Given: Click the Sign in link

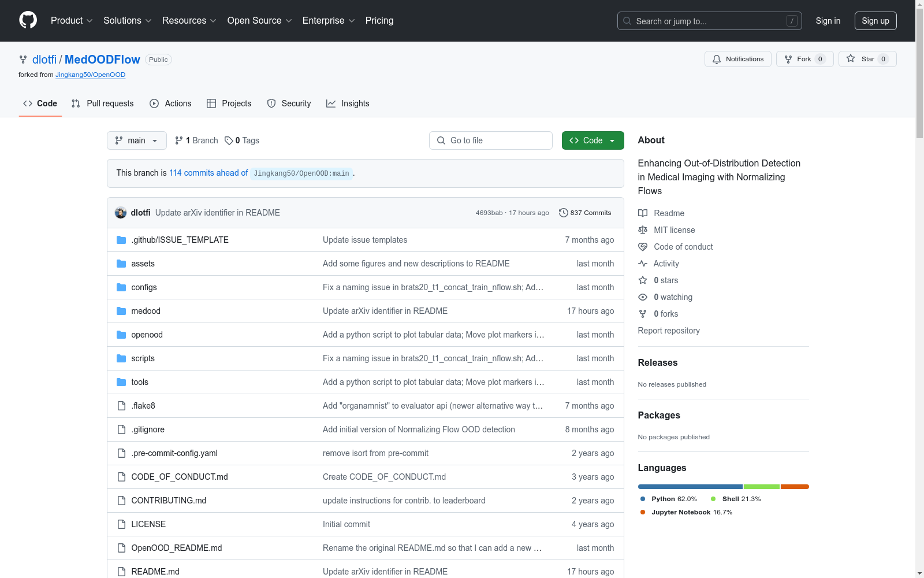Looking at the screenshot, I should coord(828,21).
